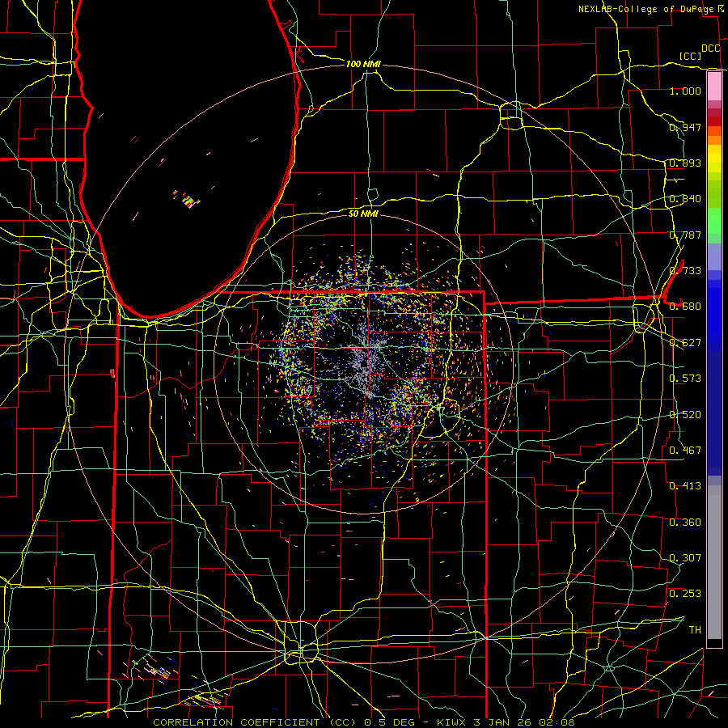Click the 100 NMI range ring label

tap(363, 64)
